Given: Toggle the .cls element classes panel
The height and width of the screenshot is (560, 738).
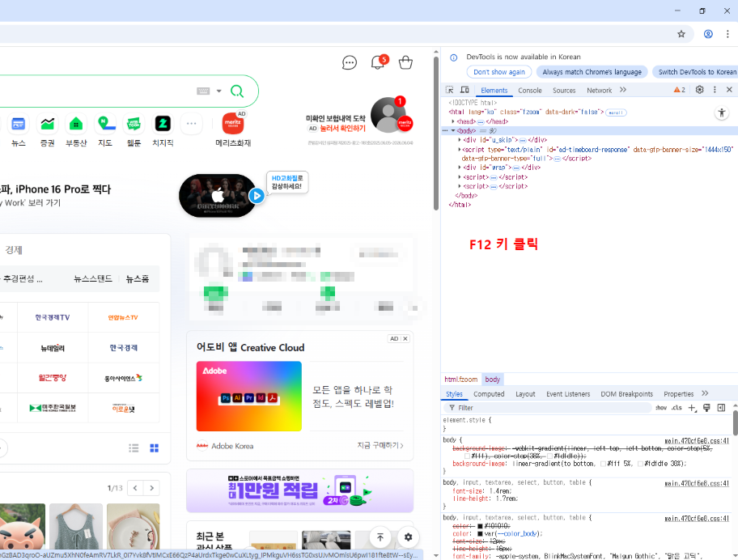Looking at the screenshot, I should 676,408.
